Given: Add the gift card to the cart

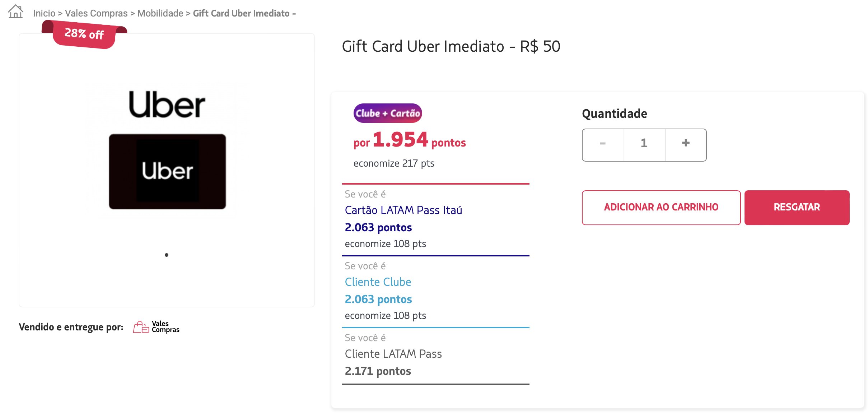Looking at the screenshot, I should click(661, 208).
